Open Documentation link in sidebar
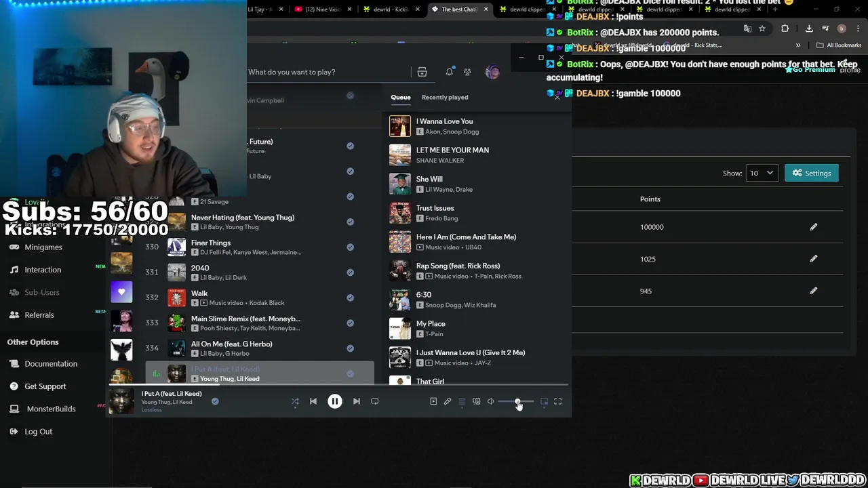Screen dimensions: 868x488 (51, 364)
